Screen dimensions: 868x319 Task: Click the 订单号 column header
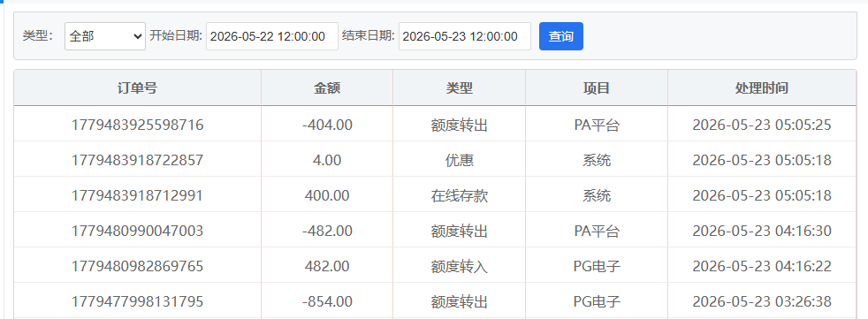point(137,87)
